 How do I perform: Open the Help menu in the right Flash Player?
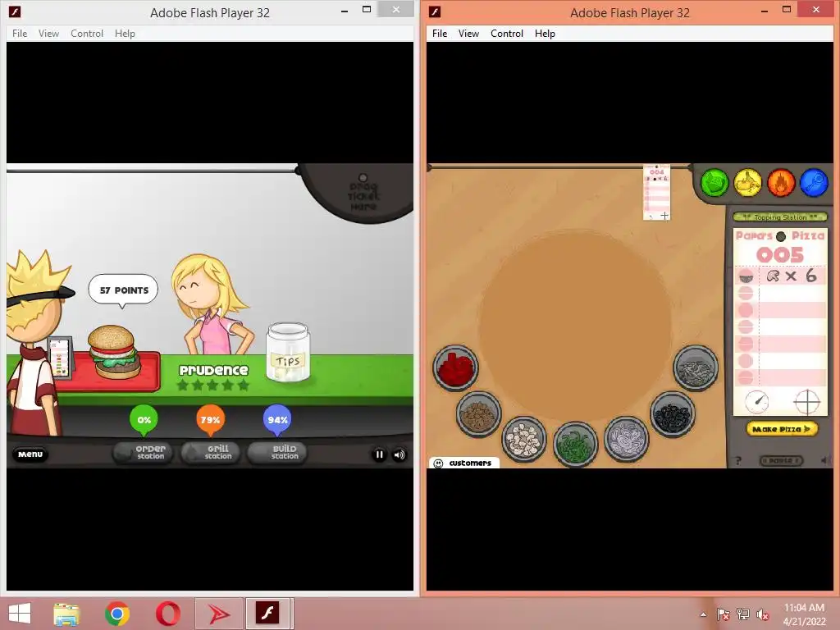(x=545, y=33)
